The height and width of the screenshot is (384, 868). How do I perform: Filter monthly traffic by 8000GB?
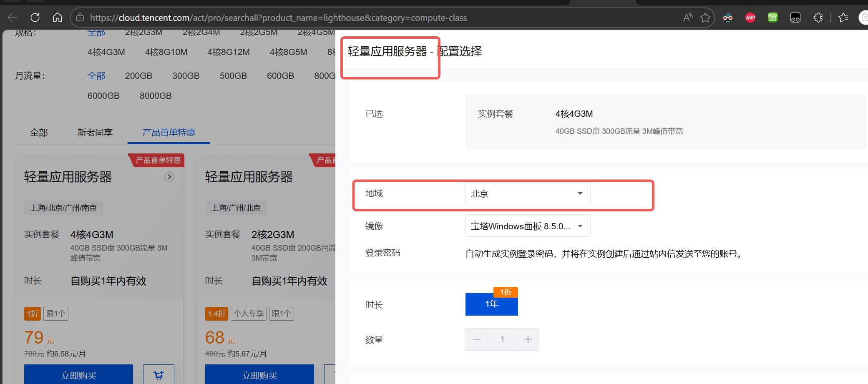(x=156, y=96)
